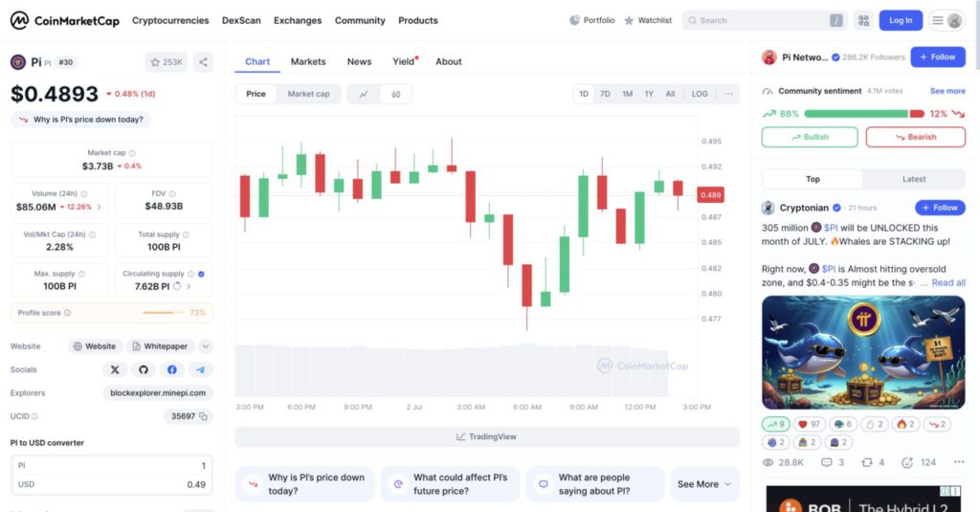Open the Telegram social icon

point(200,369)
